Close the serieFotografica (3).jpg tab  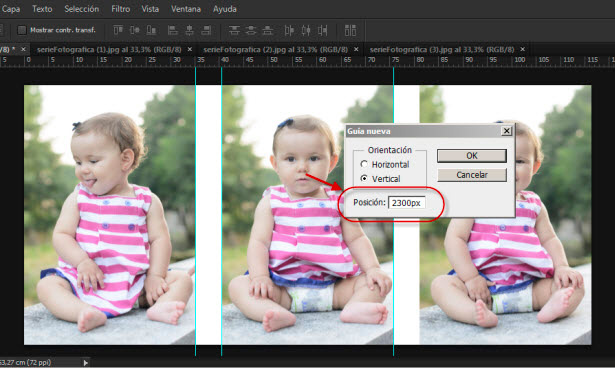(522, 49)
